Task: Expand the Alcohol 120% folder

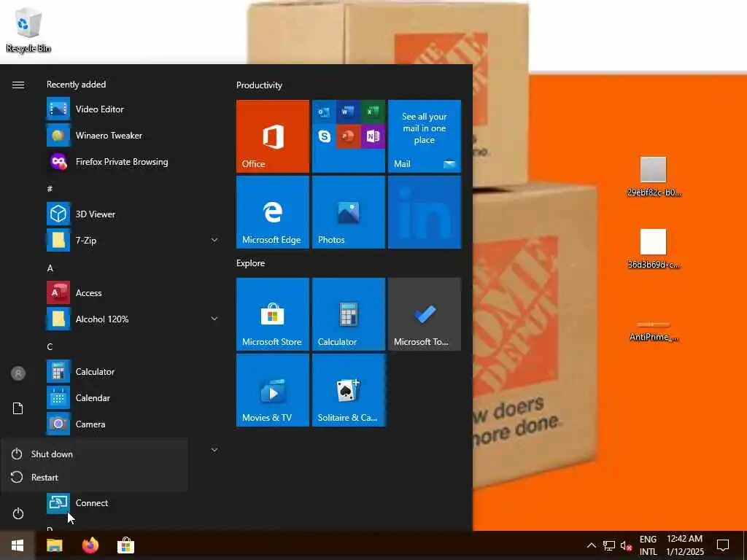Action: tap(214, 319)
